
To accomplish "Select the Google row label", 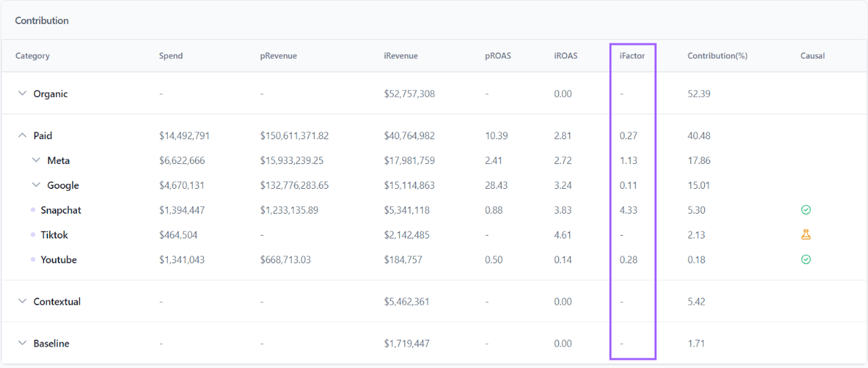I will 63,185.
